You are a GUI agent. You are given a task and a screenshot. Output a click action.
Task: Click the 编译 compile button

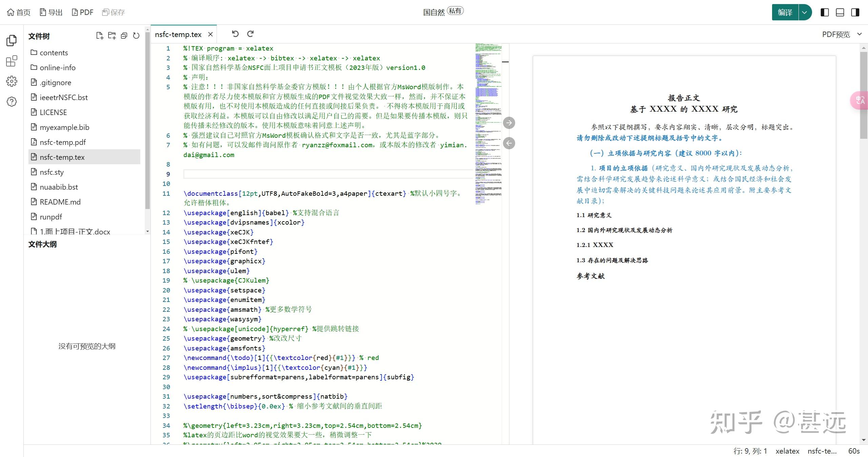(785, 13)
